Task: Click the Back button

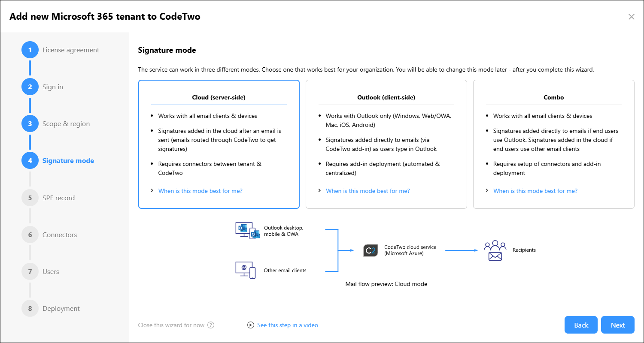Action: pos(581,325)
